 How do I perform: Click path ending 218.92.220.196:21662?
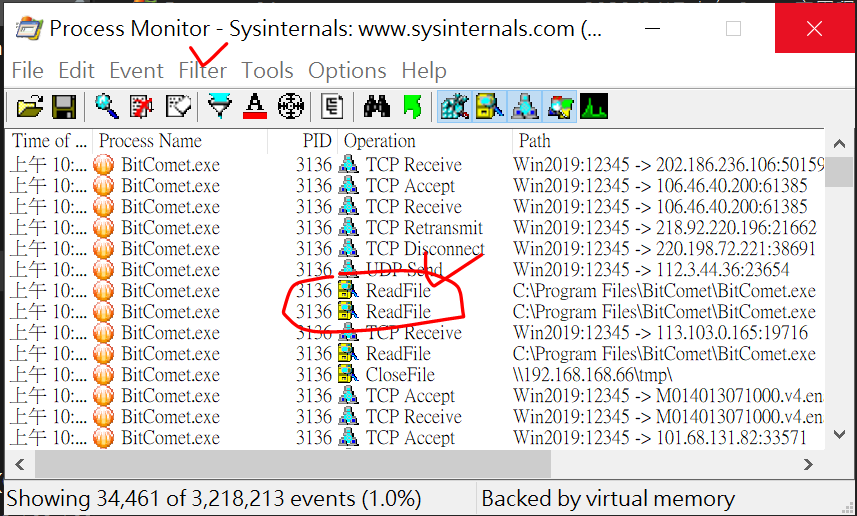[665, 228]
